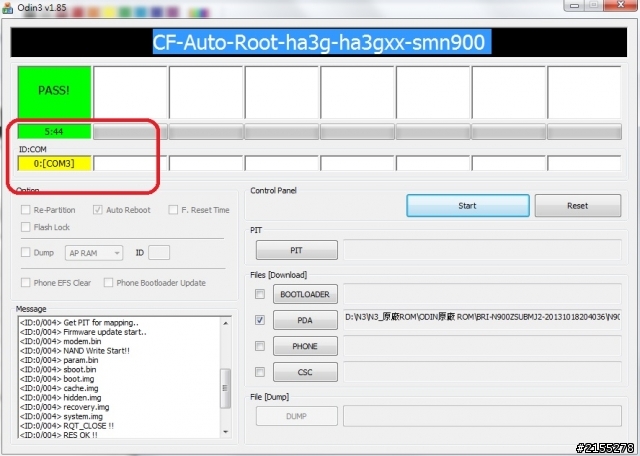
Task: Click the BOOTLOADER file button
Action: click(305, 294)
